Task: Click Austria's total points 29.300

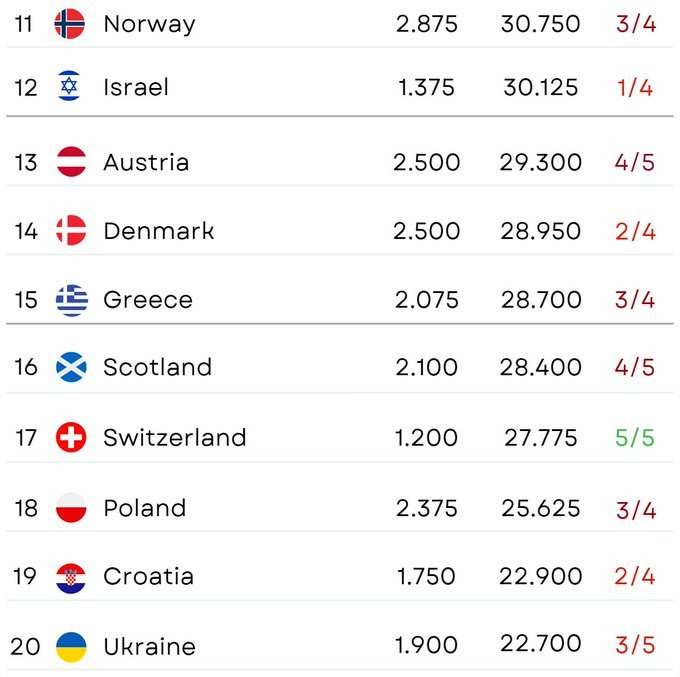Action: point(541,162)
